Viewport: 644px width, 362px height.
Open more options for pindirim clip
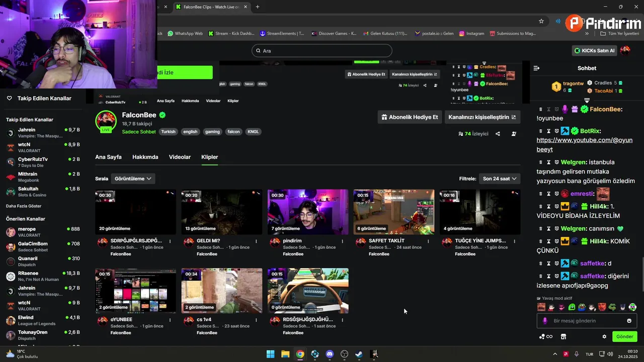coord(342,241)
